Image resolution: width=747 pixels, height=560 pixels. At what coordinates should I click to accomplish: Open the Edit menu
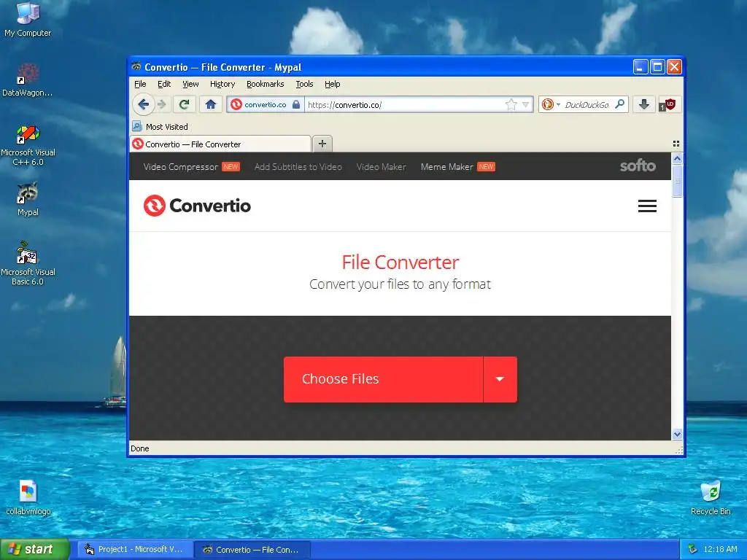point(164,84)
